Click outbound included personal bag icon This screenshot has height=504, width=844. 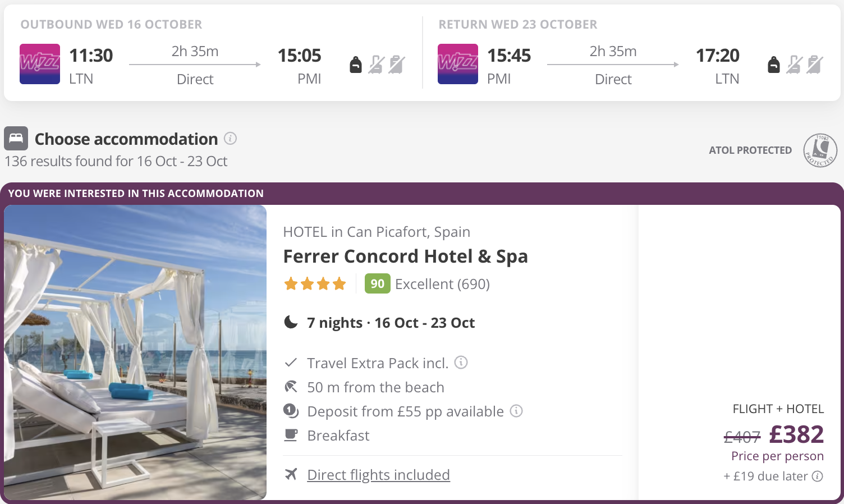(356, 65)
